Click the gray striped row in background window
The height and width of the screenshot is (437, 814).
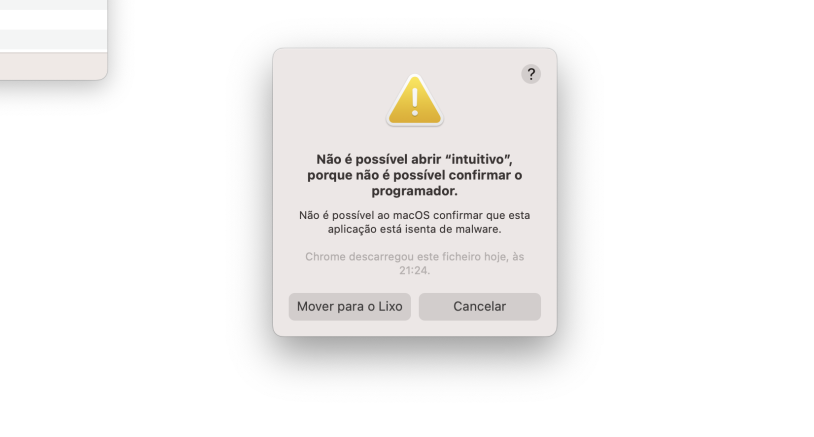coord(53,39)
